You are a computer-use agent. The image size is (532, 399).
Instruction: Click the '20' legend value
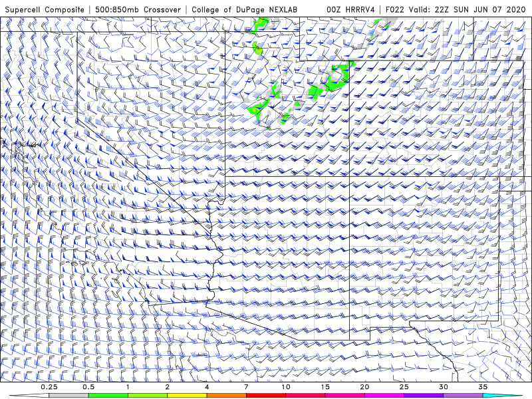[364, 387]
